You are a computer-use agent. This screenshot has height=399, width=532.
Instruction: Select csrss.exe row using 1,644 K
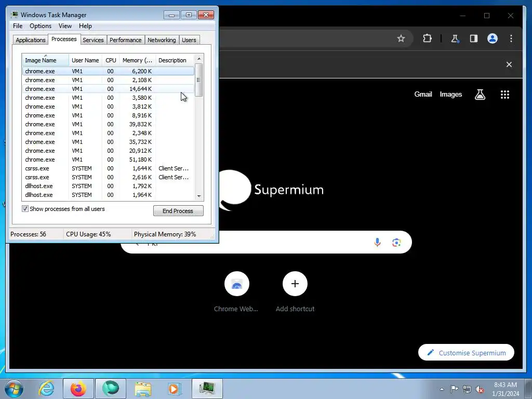tap(108, 168)
